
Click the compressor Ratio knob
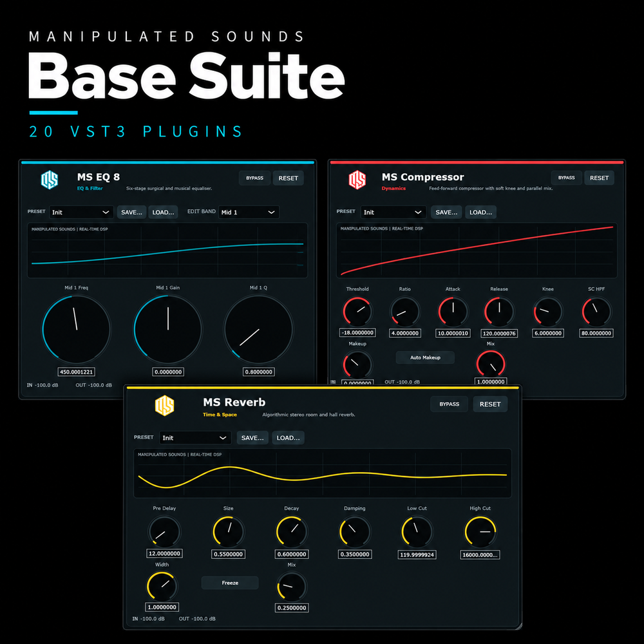pyautogui.click(x=404, y=312)
